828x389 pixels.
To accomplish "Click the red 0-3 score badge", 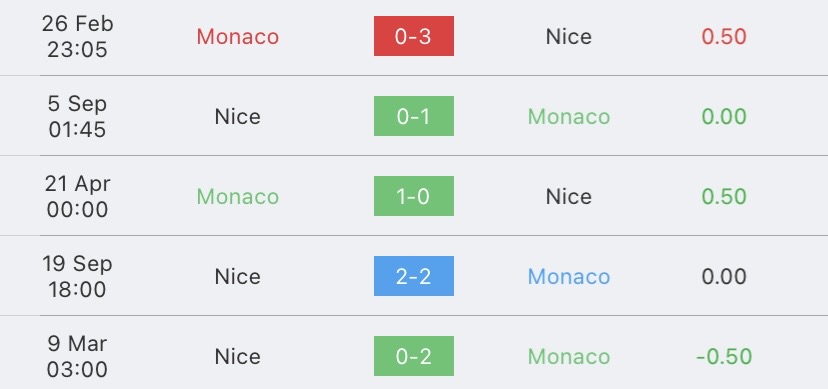I will pyautogui.click(x=413, y=36).
